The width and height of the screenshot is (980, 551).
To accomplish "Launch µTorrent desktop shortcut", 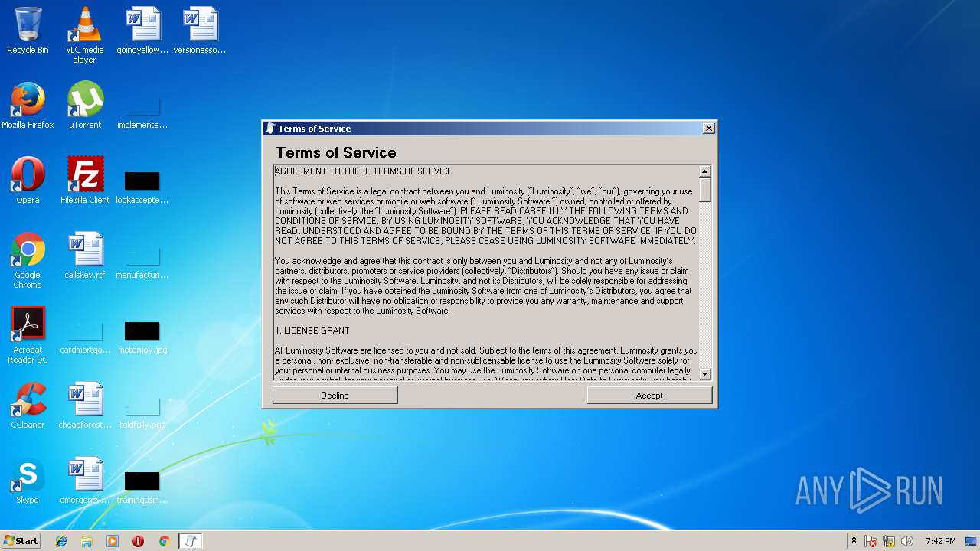I will coord(84,106).
